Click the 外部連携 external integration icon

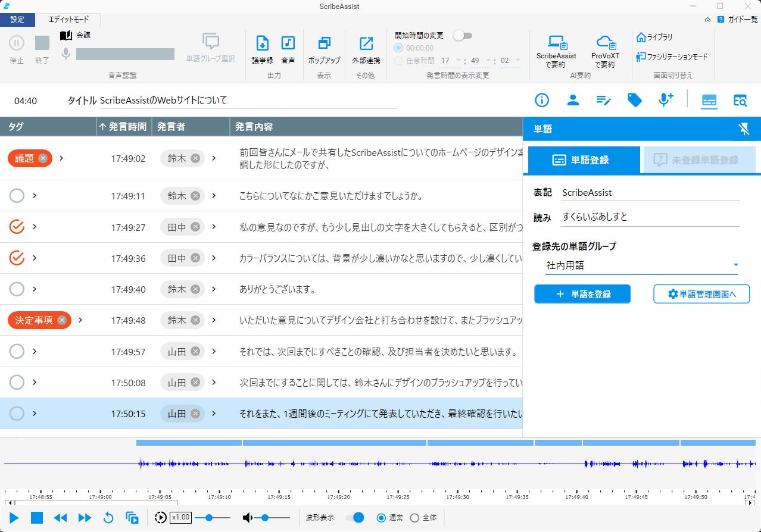pos(365,48)
